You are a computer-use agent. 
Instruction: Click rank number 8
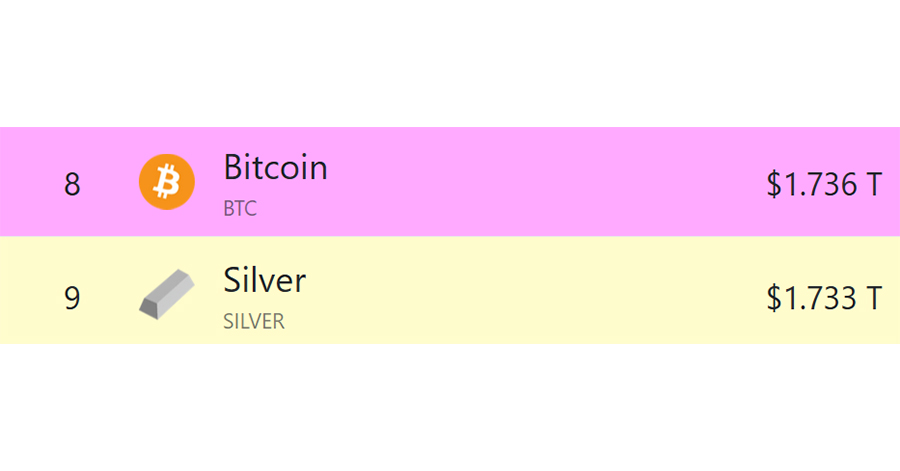pyautogui.click(x=72, y=184)
